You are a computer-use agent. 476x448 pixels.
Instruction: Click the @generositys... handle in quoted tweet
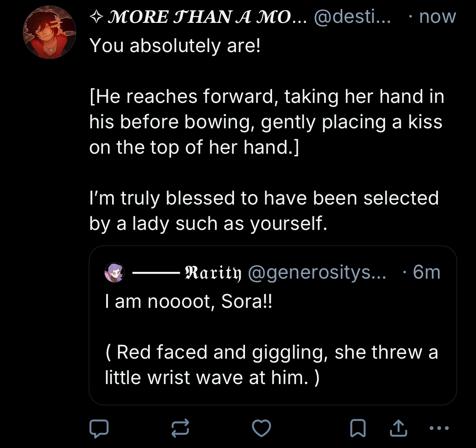pyautogui.click(x=316, y=272)
